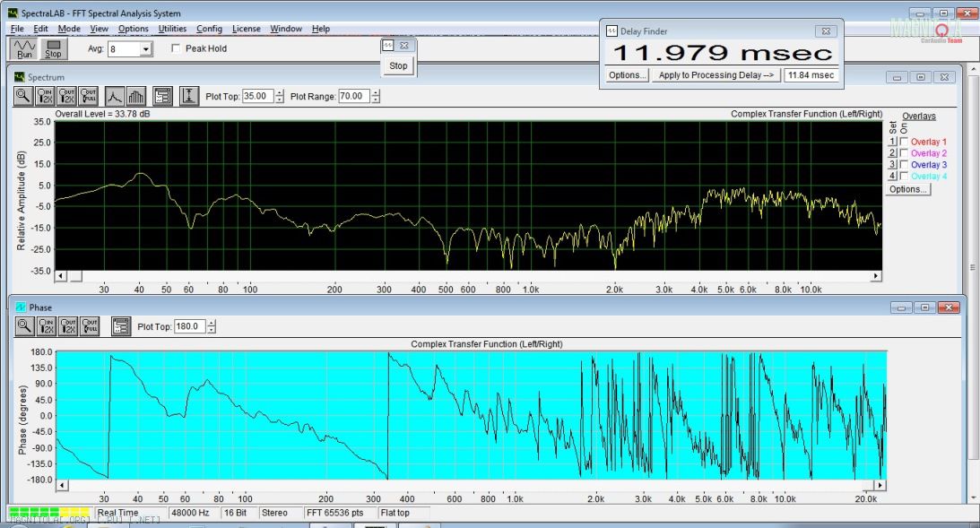Image resolution: width=980 pixels, height=528 pixels.
Task: Click the green input level meter
Action: (48, 513)
